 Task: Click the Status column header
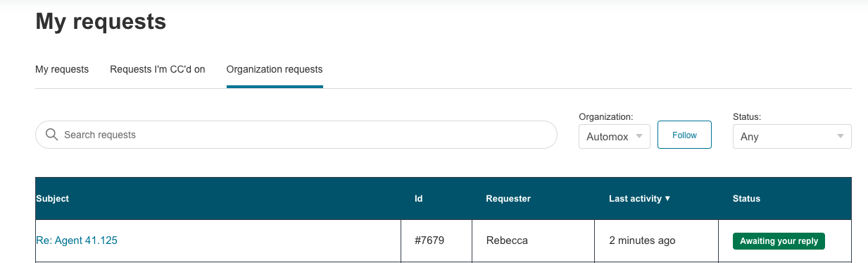[x=746, y=199]
